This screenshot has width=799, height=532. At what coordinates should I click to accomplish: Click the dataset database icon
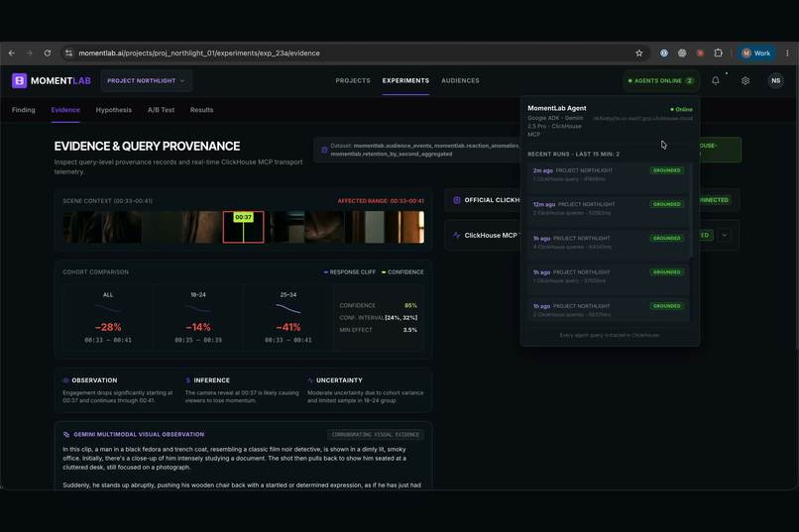pyautogui.click(x=324, y=150)
